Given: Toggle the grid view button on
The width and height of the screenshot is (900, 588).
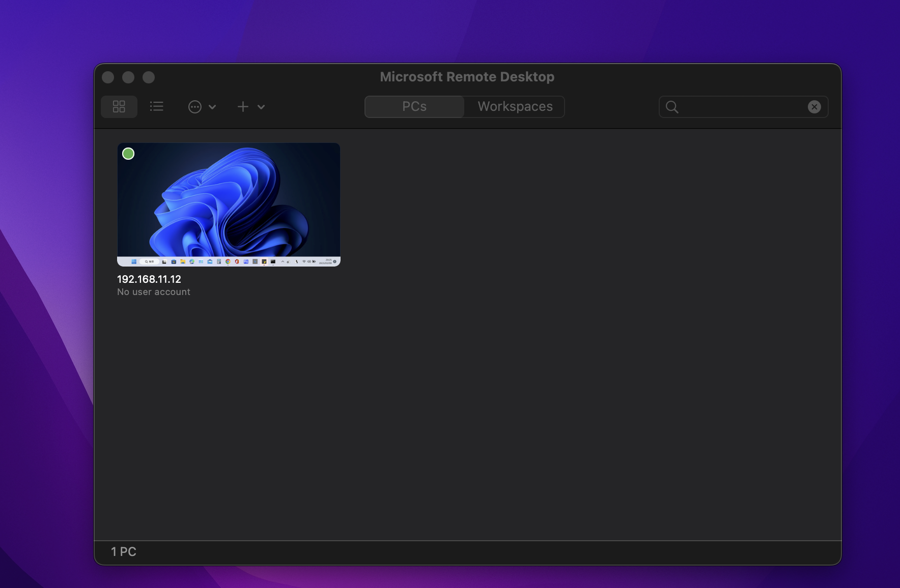Looking at the screenshot, I should (x=119, y=107).
